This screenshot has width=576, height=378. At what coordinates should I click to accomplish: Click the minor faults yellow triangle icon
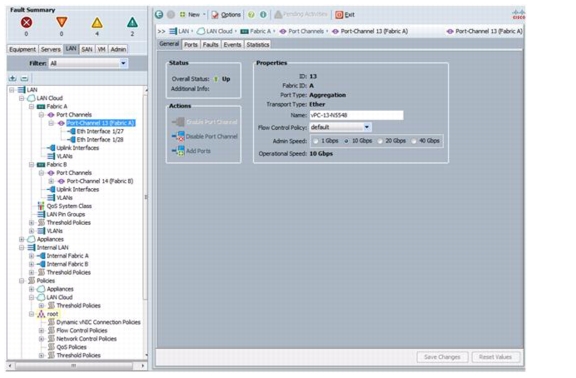tap(97, 23)
